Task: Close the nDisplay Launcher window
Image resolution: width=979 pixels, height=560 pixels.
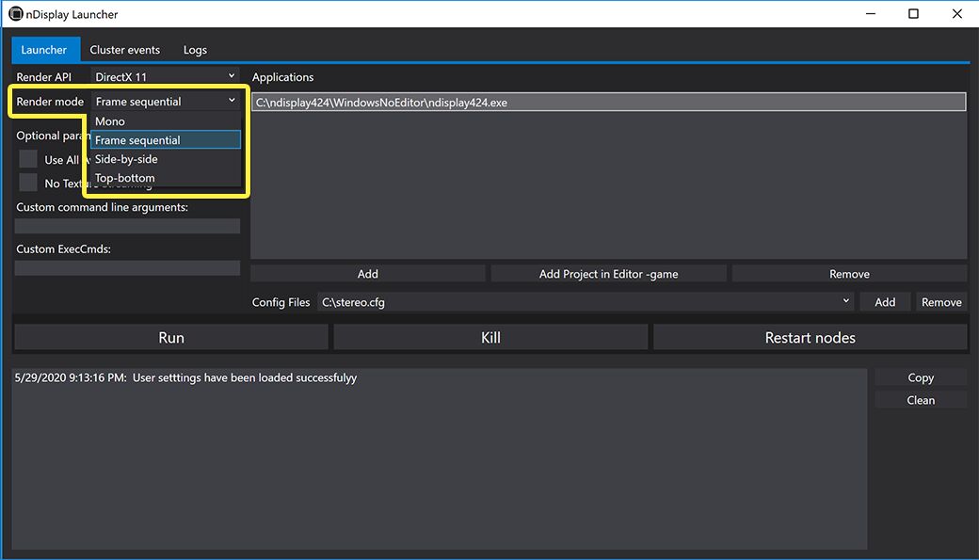Action: click(956, 14)
